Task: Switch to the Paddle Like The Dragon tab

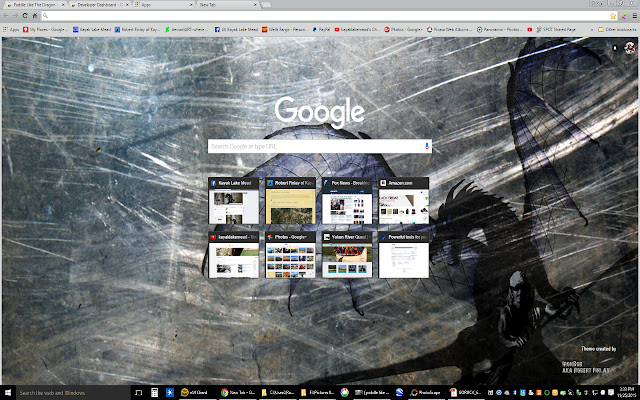Action: [x=33, y=5]
